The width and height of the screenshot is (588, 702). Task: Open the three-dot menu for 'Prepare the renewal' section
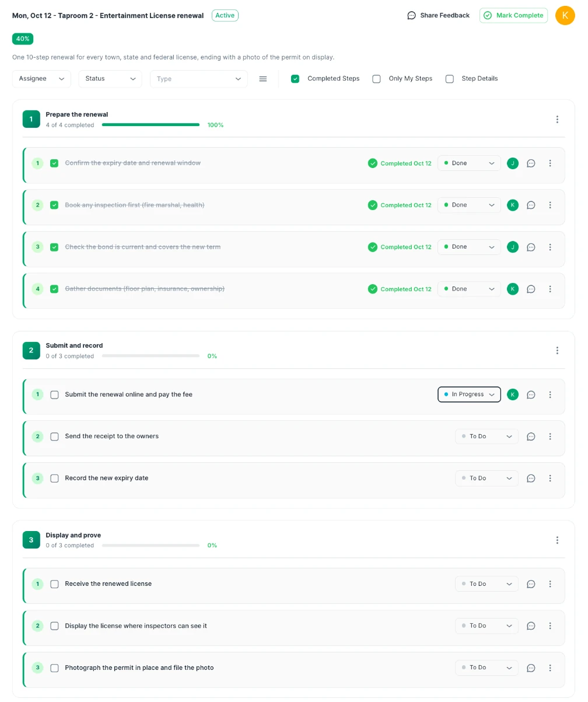point(557,119)
